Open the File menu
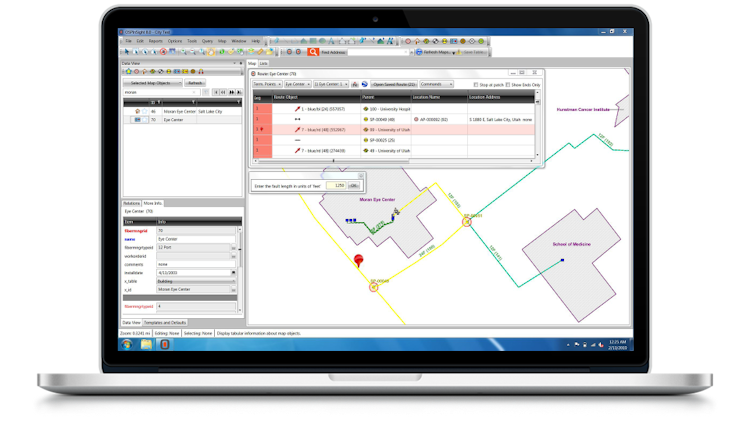Screen dimensions: 750x422 point(128,41)
